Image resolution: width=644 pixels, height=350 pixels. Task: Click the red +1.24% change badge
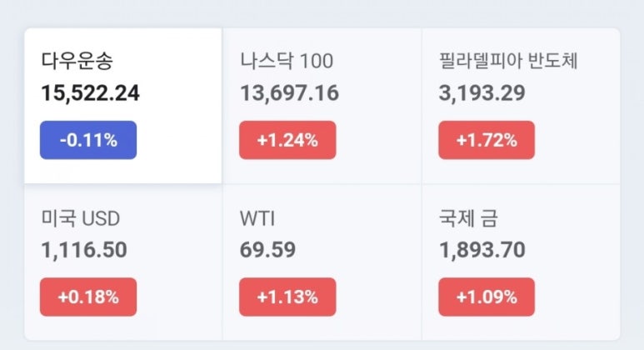click(x=287, y=140)
